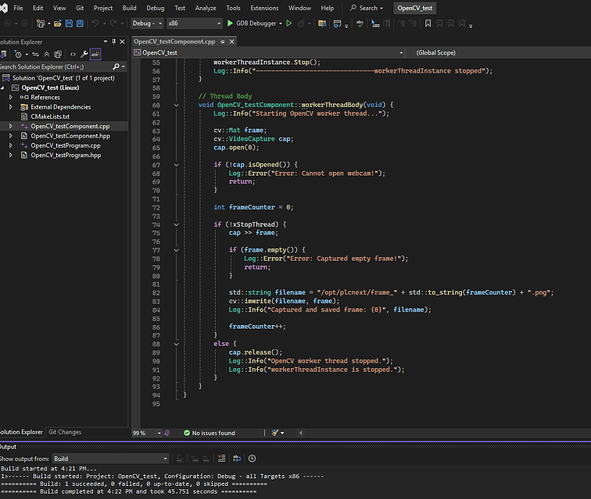The width and height of the screenshot is (591, 499).
Task: Click Collapse All icon in Solution Explorer toolbar
Action: 46,54
